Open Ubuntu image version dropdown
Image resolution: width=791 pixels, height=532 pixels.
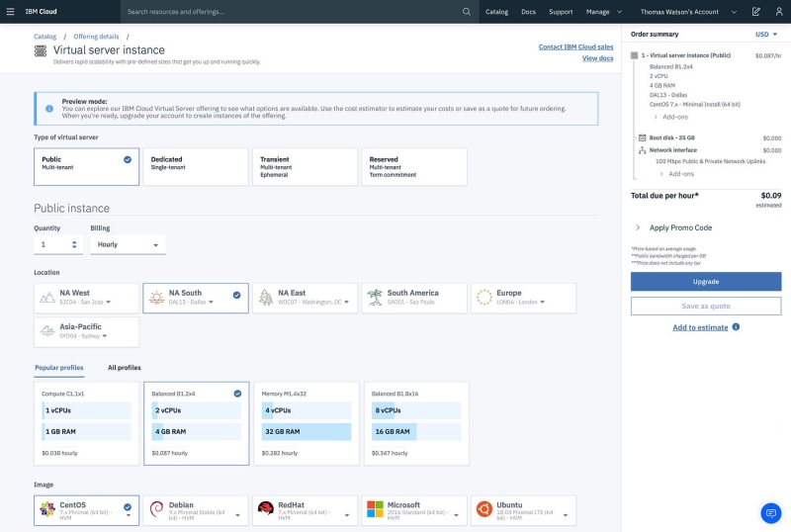tap(566, 515)
